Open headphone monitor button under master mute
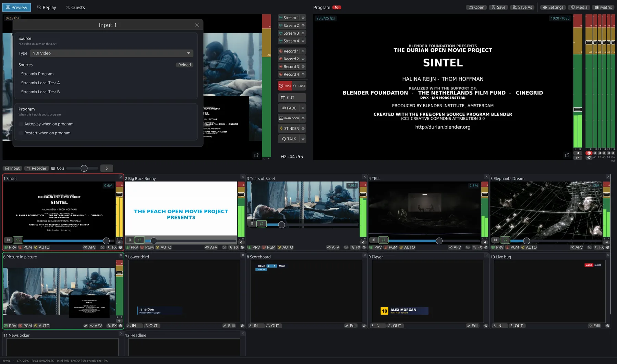This screenshot has height=364, width=617. coord(589,158)
